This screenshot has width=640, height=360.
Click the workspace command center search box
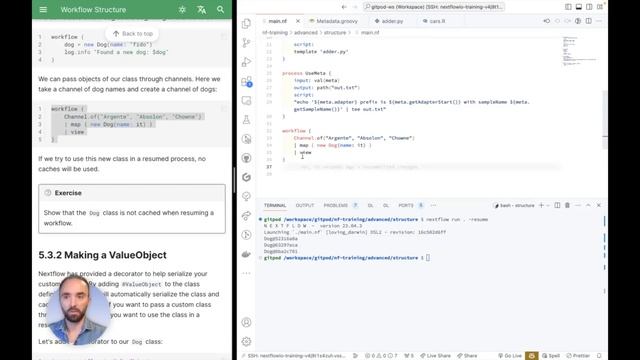coord(433,7)
